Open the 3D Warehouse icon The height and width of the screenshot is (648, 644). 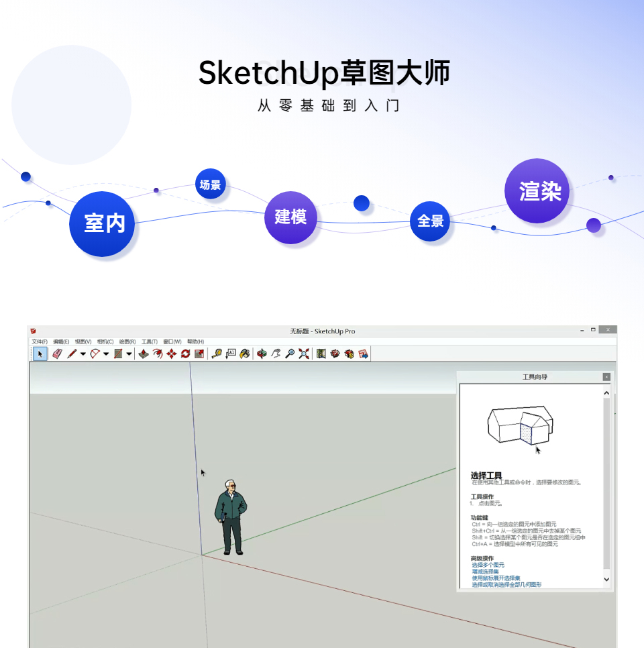335,354
